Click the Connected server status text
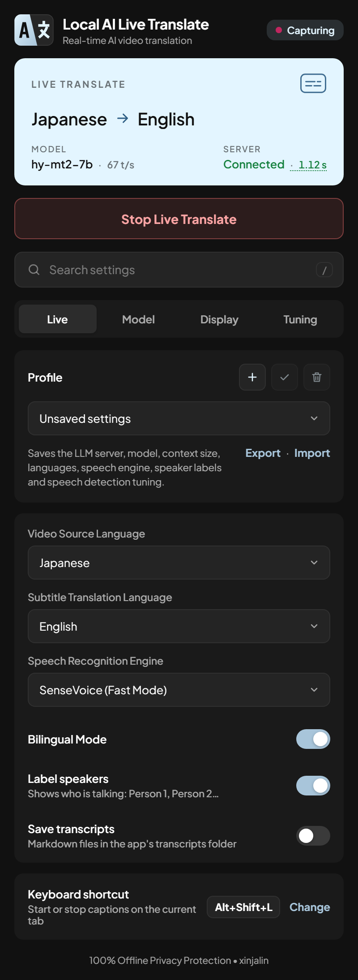Image resolution: width=358 pixels, height=980 pixels. [x=254, y=164]
